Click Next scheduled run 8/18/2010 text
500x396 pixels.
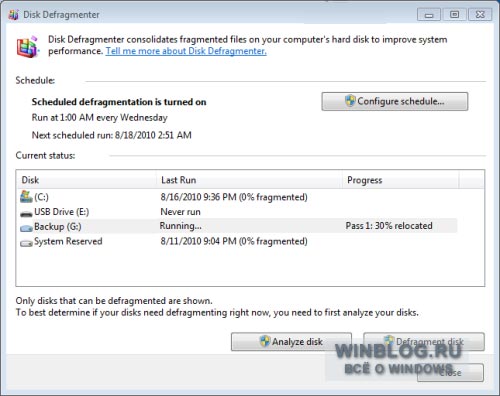click(x=112, y=135)
